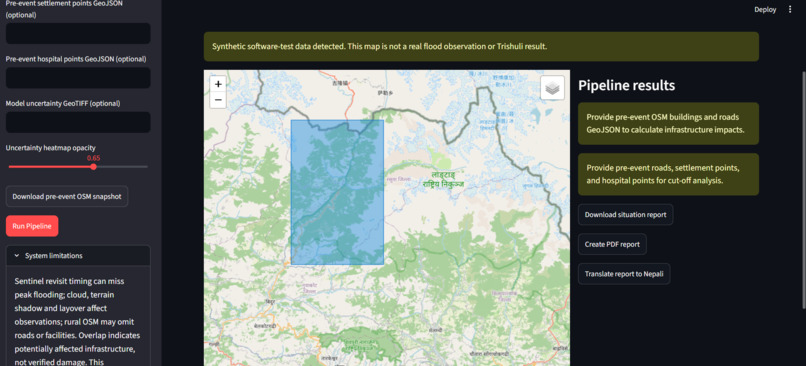
Task: Click the pre-event hospital points GeoJSON field
Action: [78, 78]
